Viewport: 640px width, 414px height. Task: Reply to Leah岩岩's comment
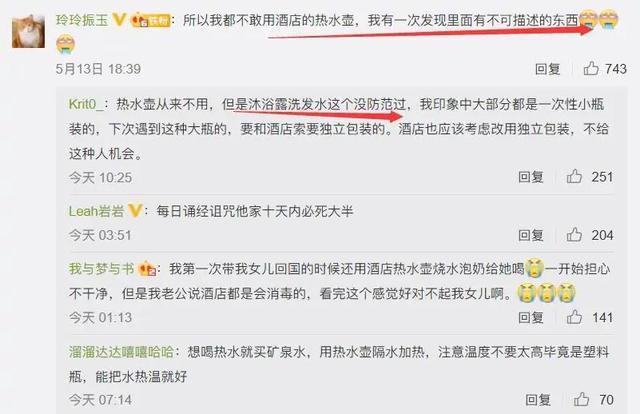(531, 235)
